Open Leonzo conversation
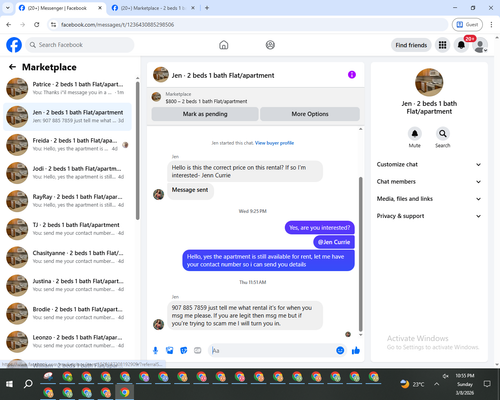This screenshot has width=500, height=400. pyautogui.click(x=67, y=342)
